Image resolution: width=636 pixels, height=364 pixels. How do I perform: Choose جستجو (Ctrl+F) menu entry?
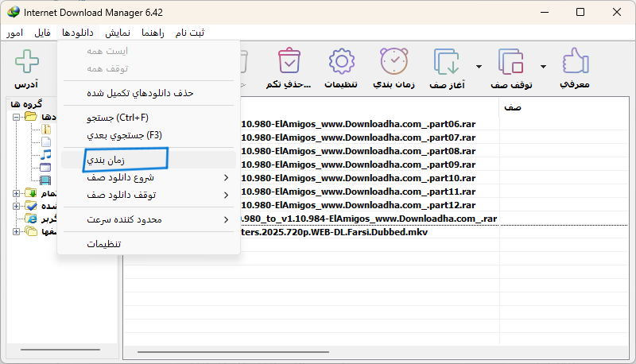pos(149,118)
